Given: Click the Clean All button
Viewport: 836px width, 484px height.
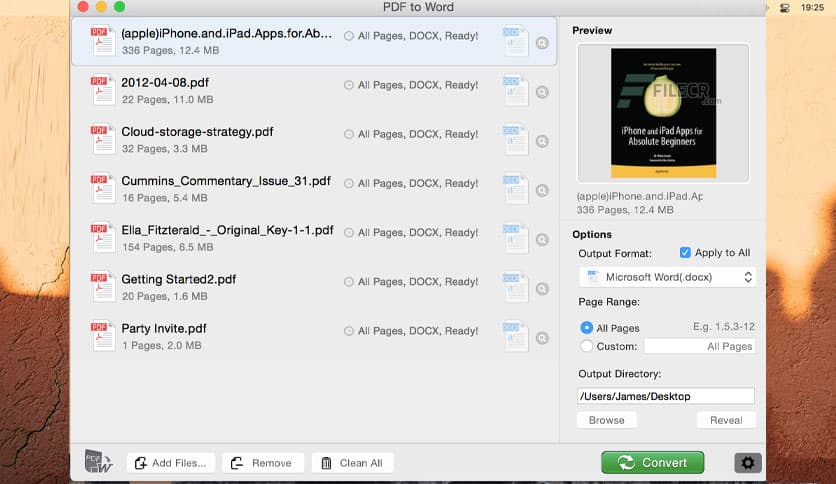Looking at the screenshot, I should click(x=352, y=463).
